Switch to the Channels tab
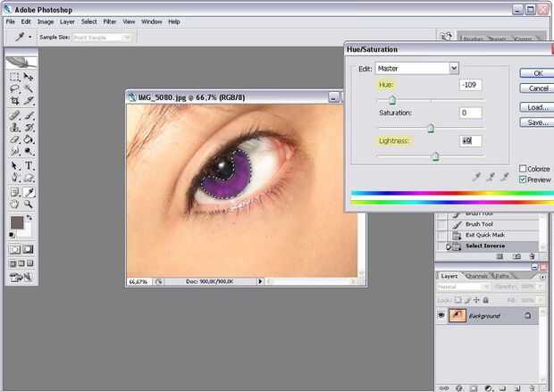Image resolution: width=554 pixels, height=392 pixels. coord(476,276)
